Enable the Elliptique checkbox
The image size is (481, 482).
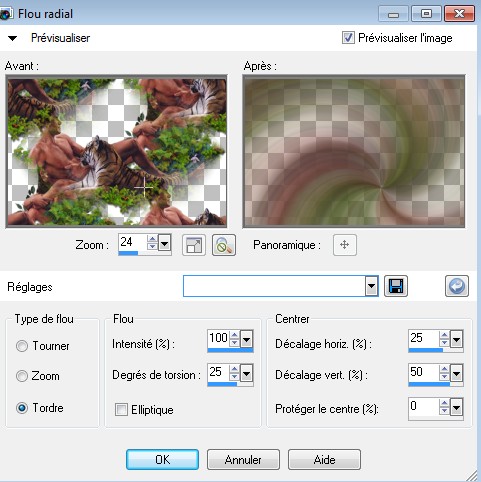(121, 409)
